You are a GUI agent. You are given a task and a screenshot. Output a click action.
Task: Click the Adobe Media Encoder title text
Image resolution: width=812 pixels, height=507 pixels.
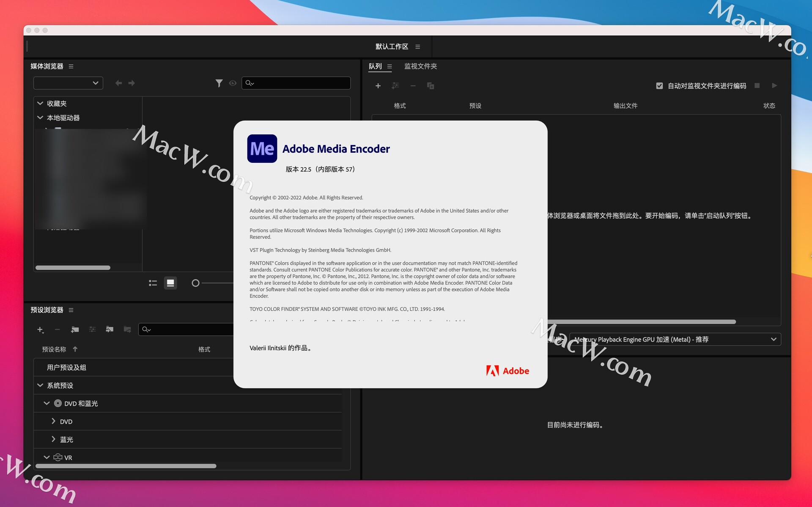click(336, 149)
